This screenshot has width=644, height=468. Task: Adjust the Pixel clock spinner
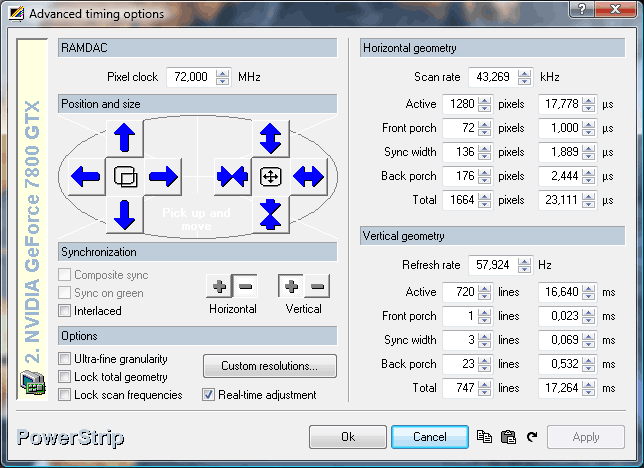pyautogui.click(x=223, y=77)
